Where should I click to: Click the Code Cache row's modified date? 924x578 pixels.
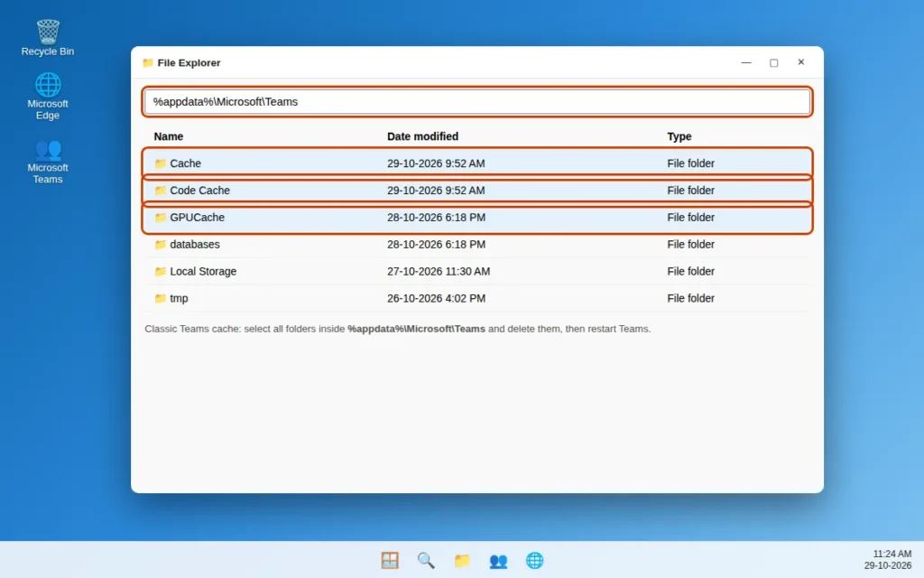pyautogui.click(x=436, y=191)
